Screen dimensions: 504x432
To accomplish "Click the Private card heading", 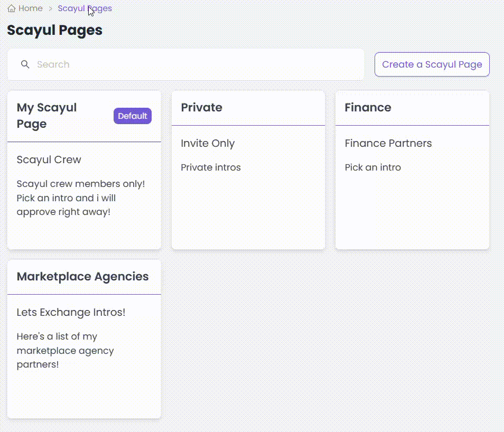I will click(202, 107).
